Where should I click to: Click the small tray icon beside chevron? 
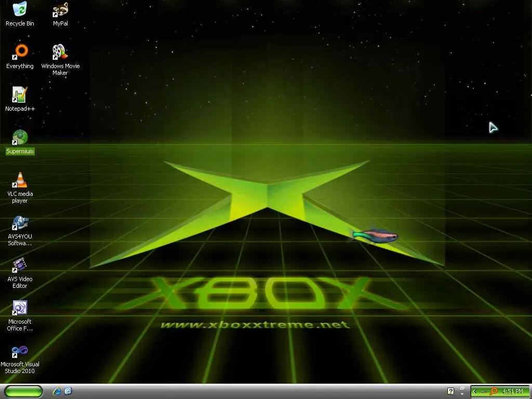pyautogui.click(x=484, y=392)
